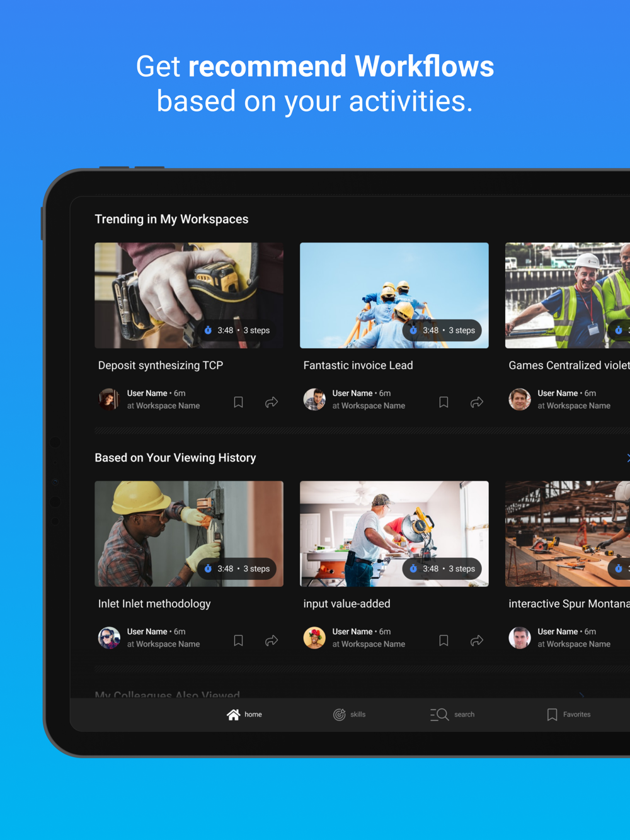This screenshot has width=630, height=840.
Task: Share the input value-added workflow
Action: tap(477, 640)
